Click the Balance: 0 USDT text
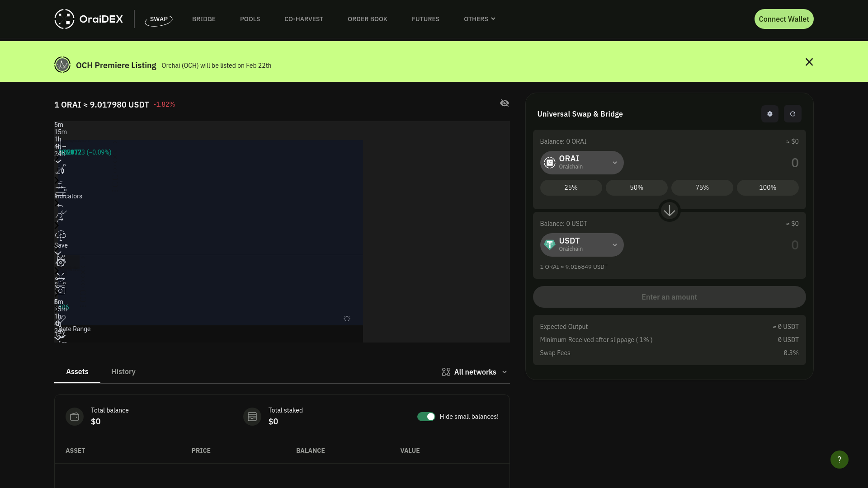The width and height of the screenshot is (868, 488). click(x=564, y=224)
